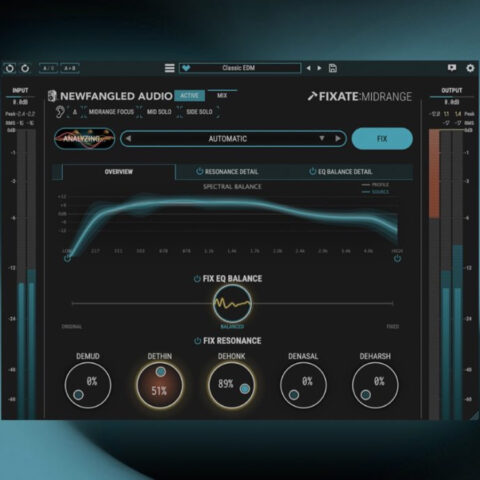The image size is (480, 480).
Task: Click the EQ balance slider handle
Action: pos(232,303)
